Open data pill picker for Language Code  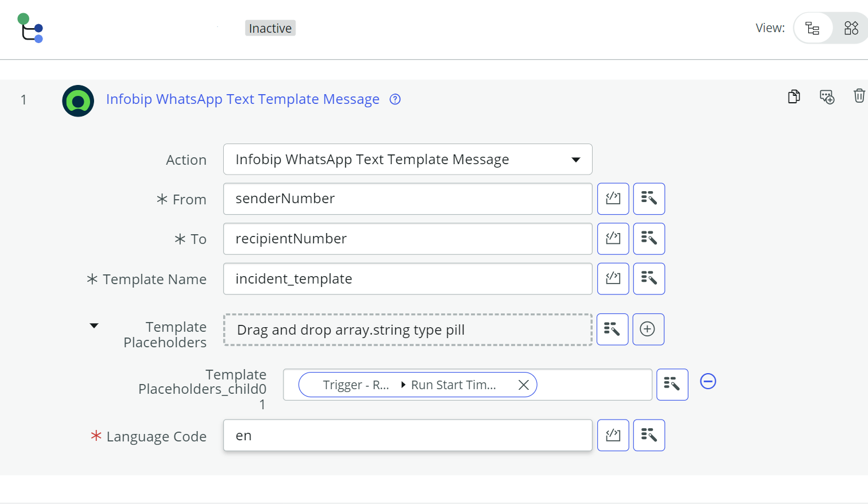coord(649,435)
